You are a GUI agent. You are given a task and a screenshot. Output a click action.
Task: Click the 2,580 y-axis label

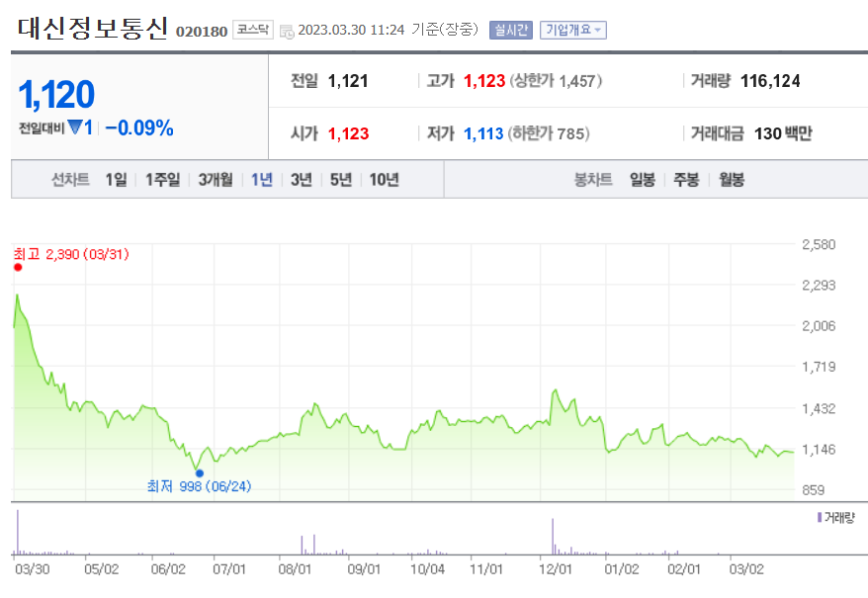point(819,244)
